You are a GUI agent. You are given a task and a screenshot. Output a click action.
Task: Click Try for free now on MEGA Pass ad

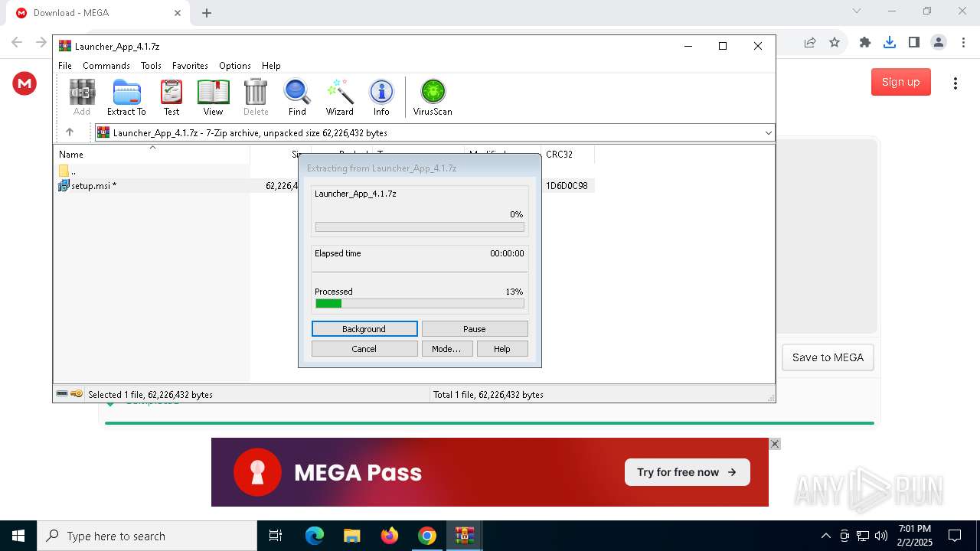point(687,472)
